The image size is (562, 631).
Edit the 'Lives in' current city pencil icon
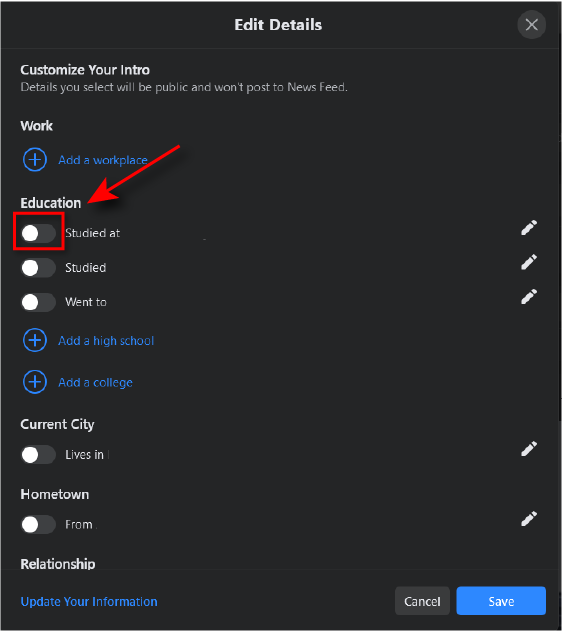(x=529, y=449)
